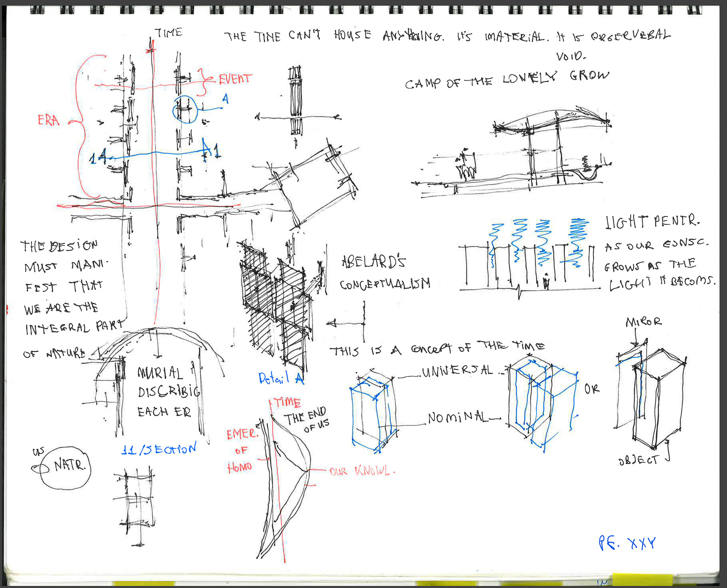Click the yellow sticky tab at bottom right
The height and width of the screenshot is (588, 727).
[x=642, y=579]
